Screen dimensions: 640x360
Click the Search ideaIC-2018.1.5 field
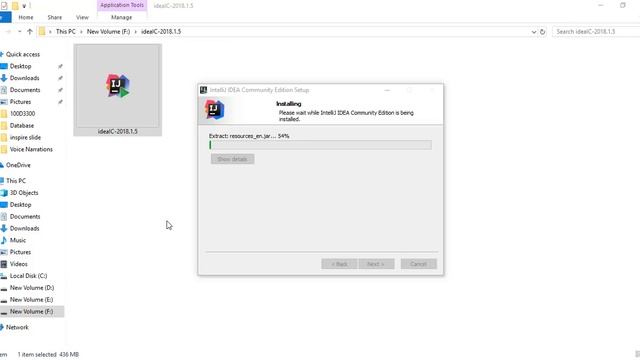pos(596,31)
